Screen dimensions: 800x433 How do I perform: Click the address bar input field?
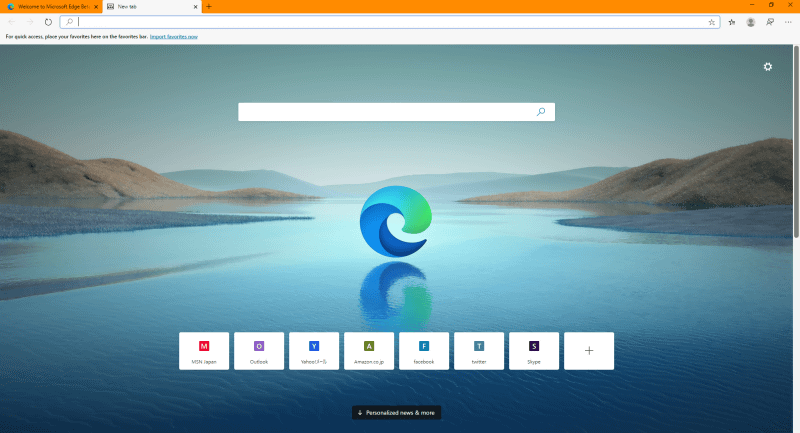point(391,22)
